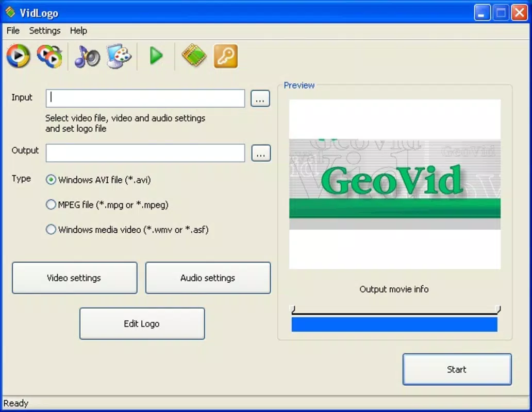The height and width of the screenshot is (412, 532).
Task: Click the Start button
Action: 457,369
